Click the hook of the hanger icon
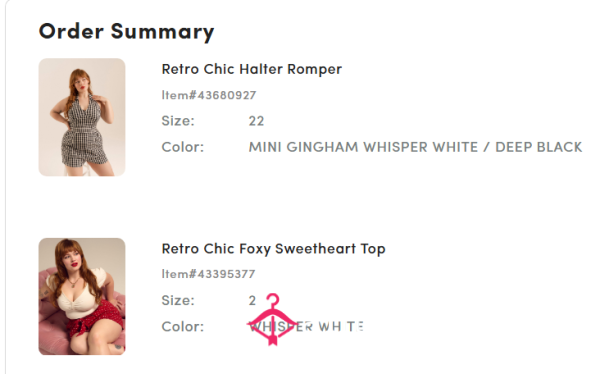 (273, 299)
